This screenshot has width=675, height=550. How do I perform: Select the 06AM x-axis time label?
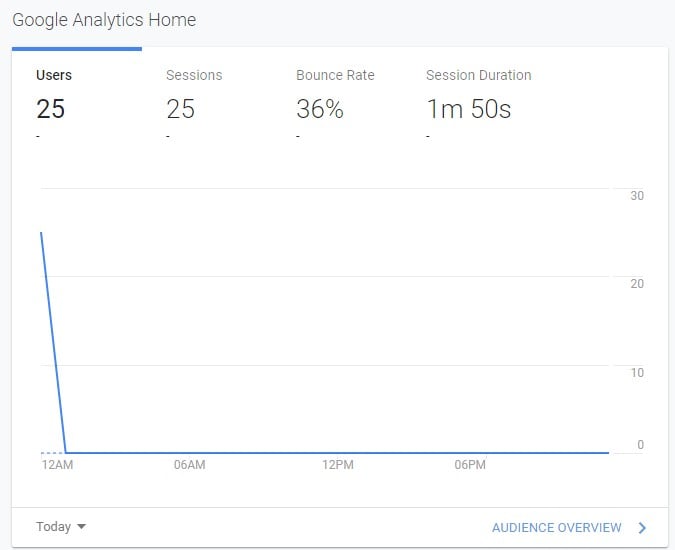[189, 466]
